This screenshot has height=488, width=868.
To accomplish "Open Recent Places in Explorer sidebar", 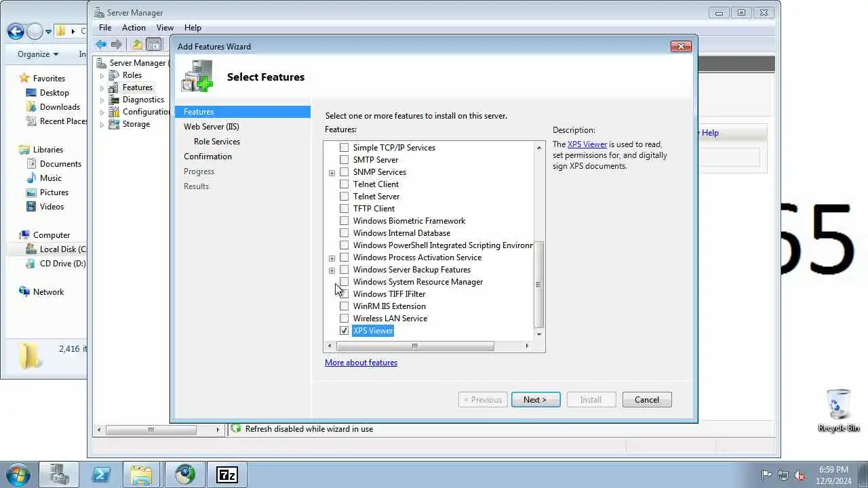I will tap(63, 121).
